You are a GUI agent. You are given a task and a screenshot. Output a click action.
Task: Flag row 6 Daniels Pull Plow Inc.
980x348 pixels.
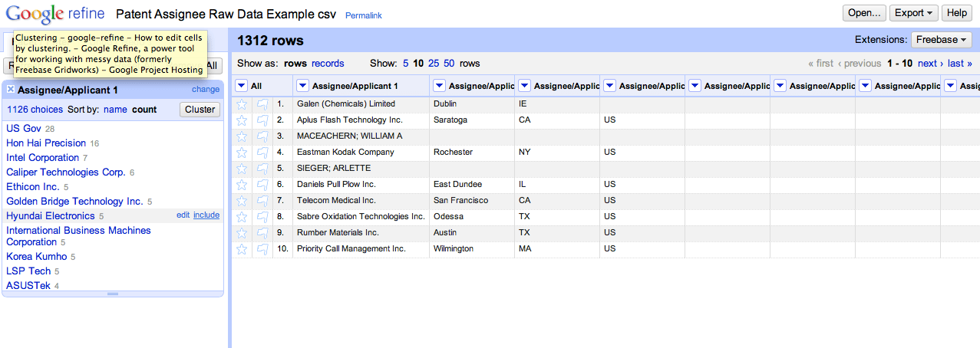pyautogui.click(x=262, y=185)
